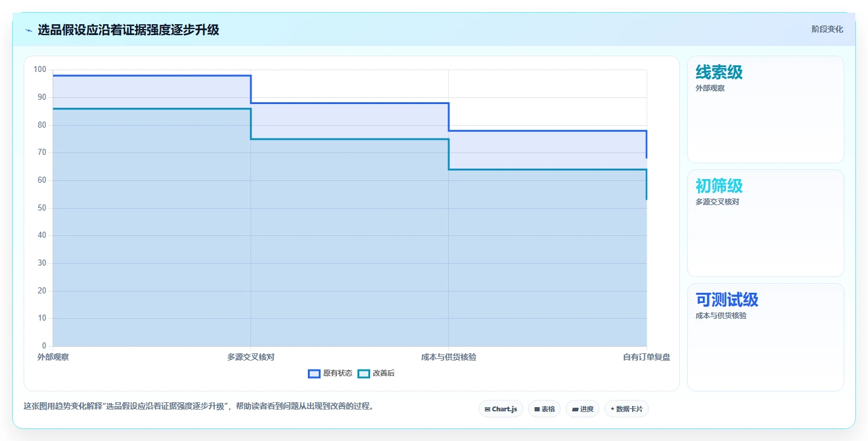Click the Chart.js tag
This screenshot has height=441, width=868.
[501, 409]
